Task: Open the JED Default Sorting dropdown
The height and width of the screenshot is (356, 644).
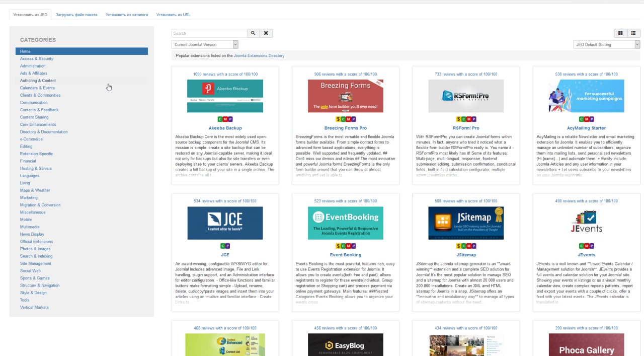Action: tap(607, 44)
